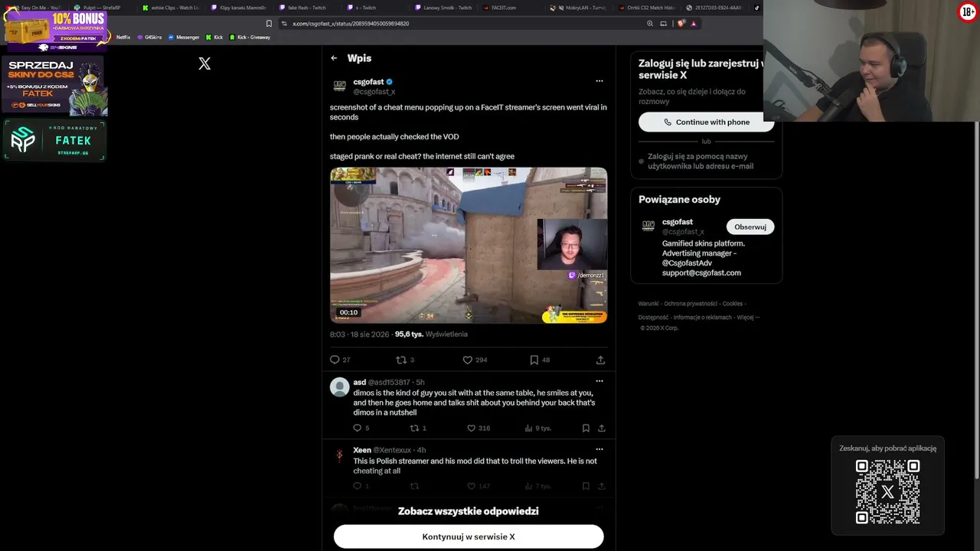Open the Dostępność footer link
Image resolution: width=980 pixels, height=551 pixels.
point(654,317)
